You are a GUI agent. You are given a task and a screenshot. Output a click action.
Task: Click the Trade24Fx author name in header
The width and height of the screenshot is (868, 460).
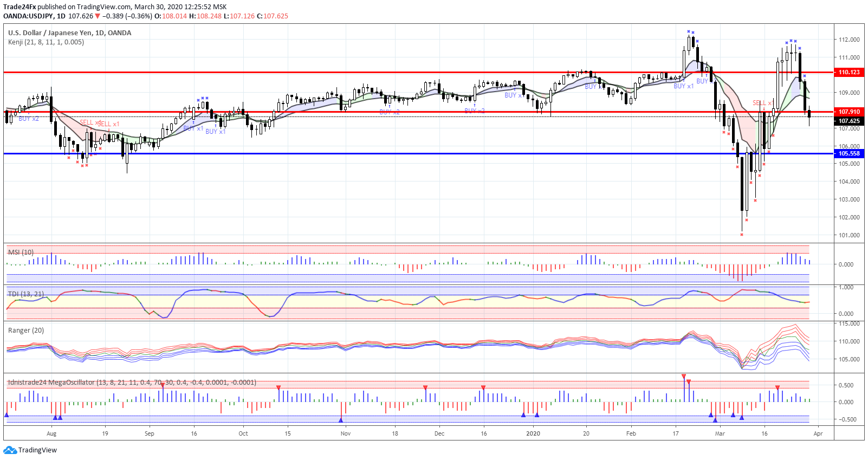click(20, 7)
